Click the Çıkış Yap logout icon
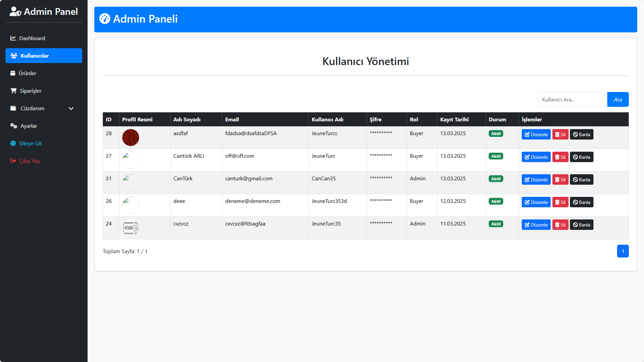This screenshot has height=362, width=644. [13, 161]
